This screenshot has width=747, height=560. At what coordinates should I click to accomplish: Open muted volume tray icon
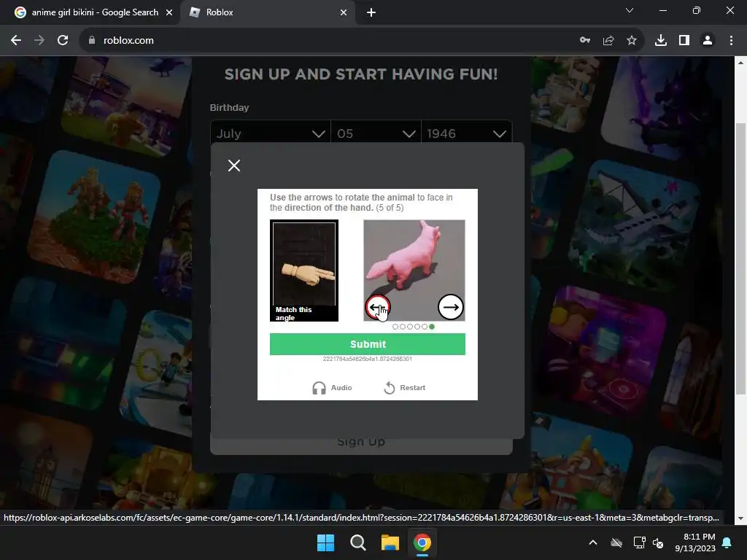pos(658,542)
